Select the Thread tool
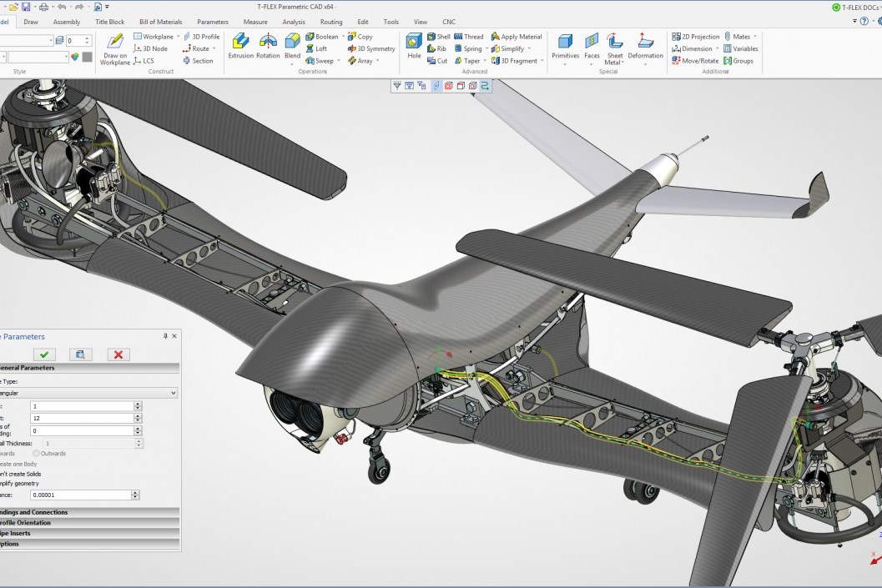 pos(468,37)
